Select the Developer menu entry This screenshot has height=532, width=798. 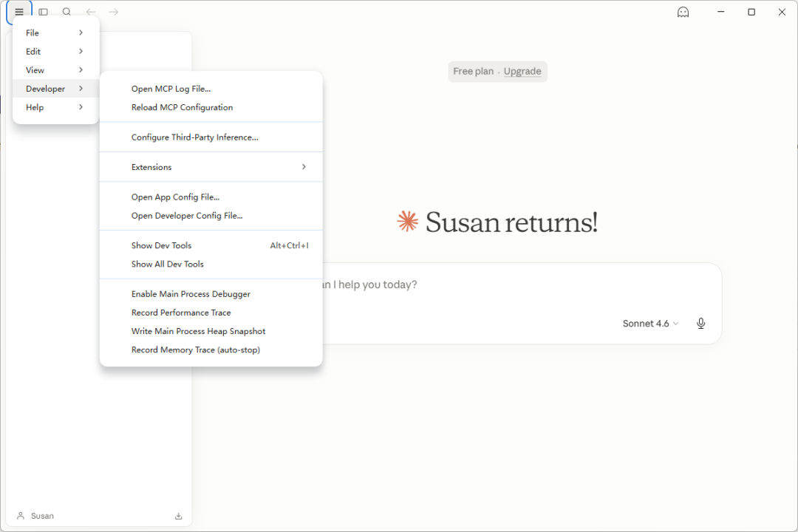pos(55,89)
